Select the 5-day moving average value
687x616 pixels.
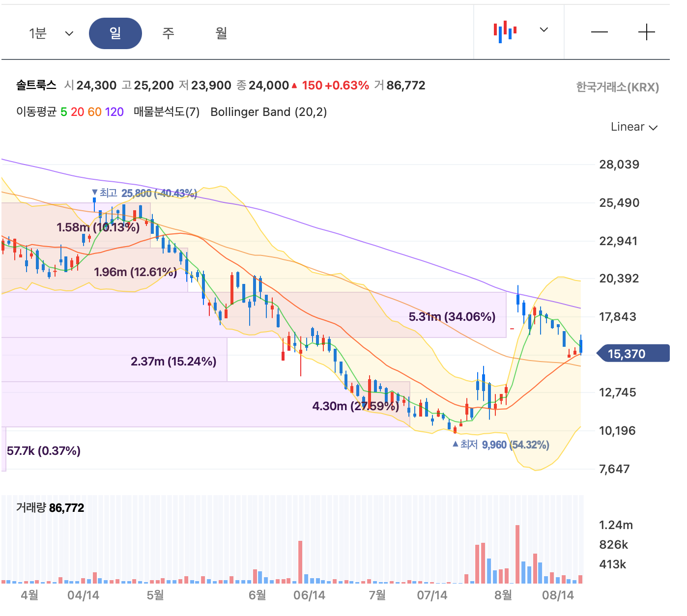click(64, 112)
